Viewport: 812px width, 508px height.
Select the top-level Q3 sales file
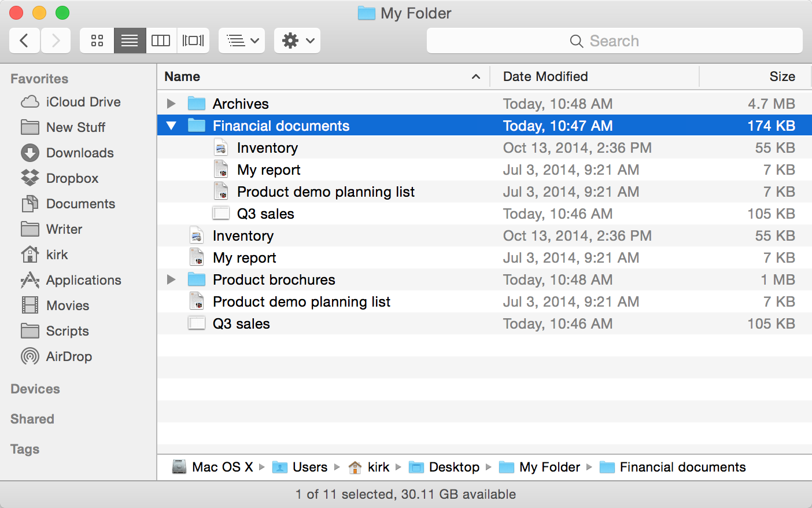484,323
